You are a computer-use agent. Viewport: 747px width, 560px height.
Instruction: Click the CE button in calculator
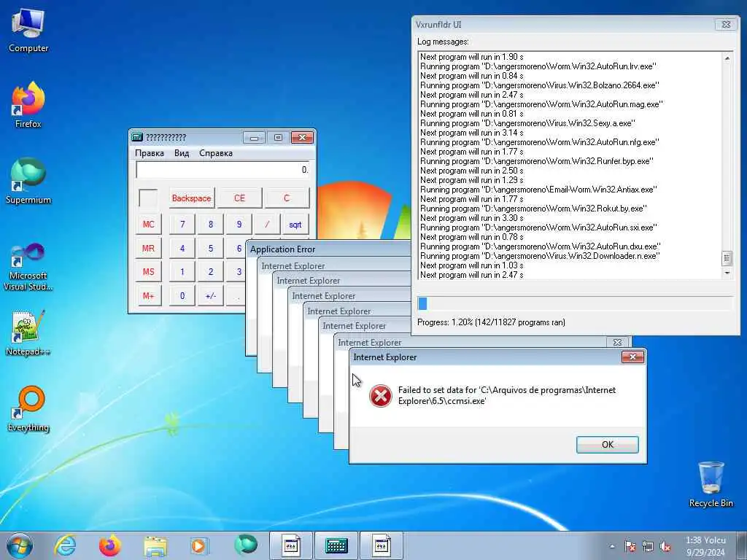coord(239,198)
